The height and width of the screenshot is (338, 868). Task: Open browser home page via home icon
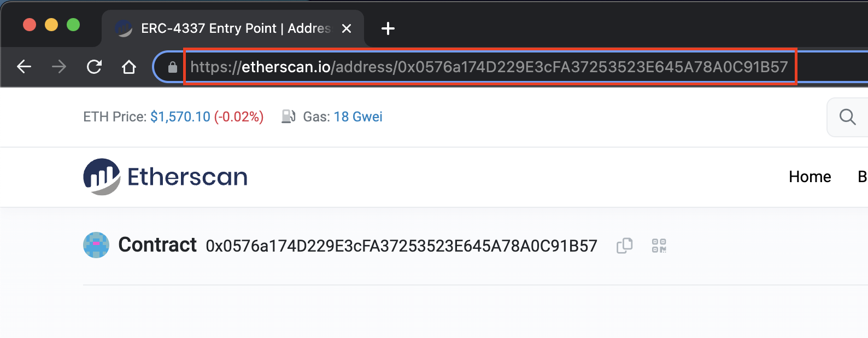[x=128, y=66]
